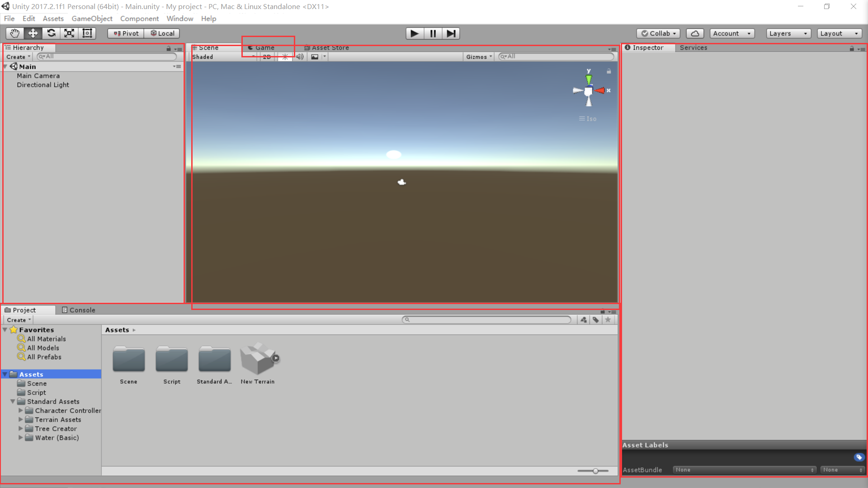Image resolution: width=868 pixels, height=488 pixels.
Task: Open the GameObject menu
Action: tap(92, 19)
